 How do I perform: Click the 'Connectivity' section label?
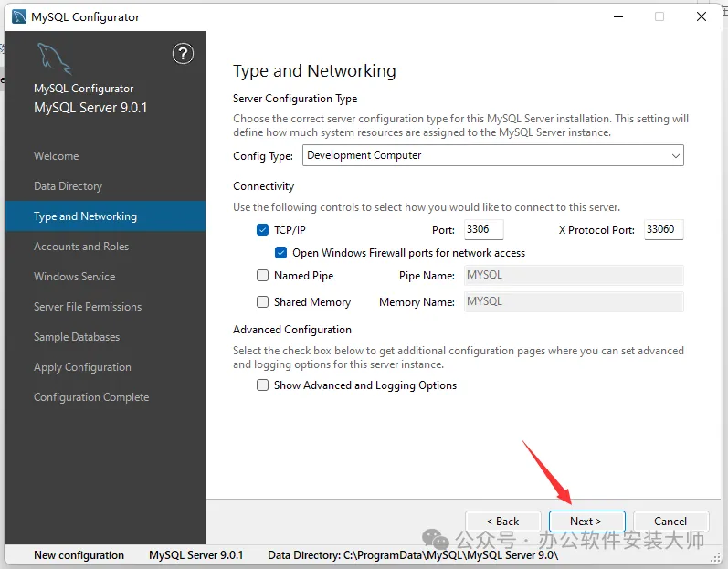263,186
